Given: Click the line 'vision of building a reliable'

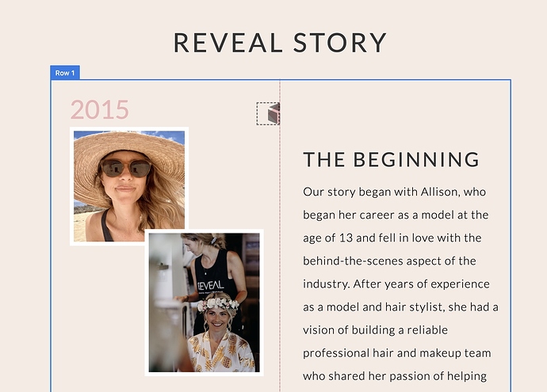Looking at the screenshot, I should pos(375,330).
